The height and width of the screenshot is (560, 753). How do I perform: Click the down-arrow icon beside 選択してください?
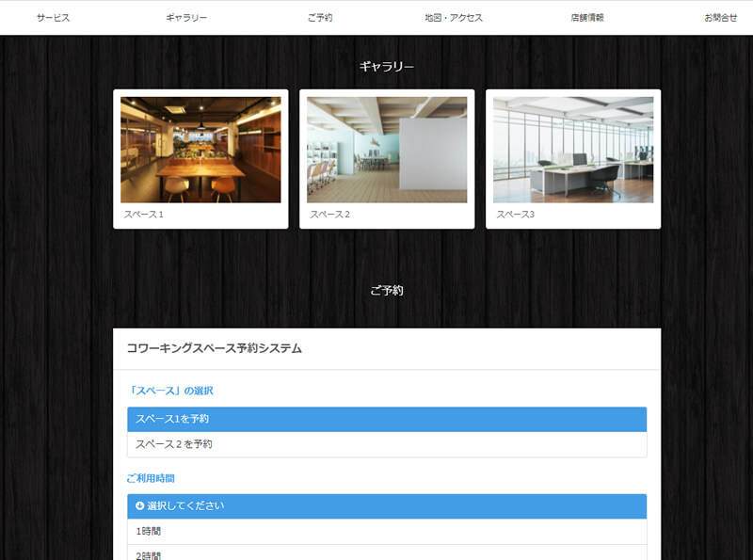coord(140,506)
